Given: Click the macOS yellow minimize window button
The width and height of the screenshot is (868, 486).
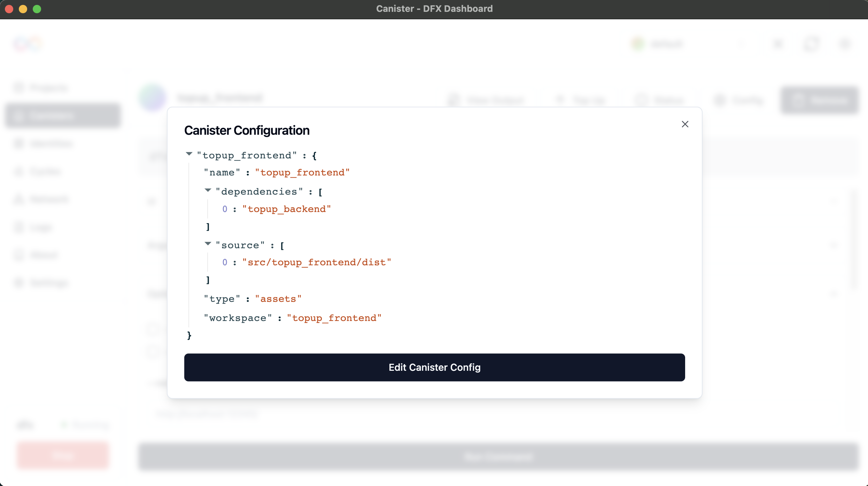Looking at the screenshot, I should pos(23,9).
